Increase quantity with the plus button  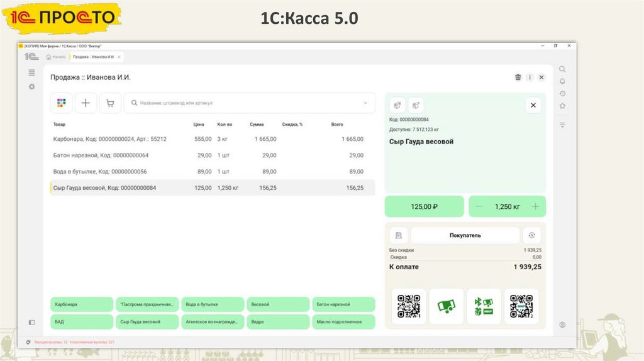click(x=536, y=206)
